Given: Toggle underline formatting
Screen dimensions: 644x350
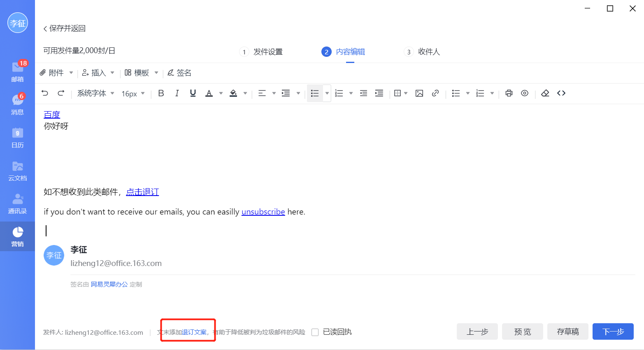Looking at the screenshot, I should click(193, 93).
